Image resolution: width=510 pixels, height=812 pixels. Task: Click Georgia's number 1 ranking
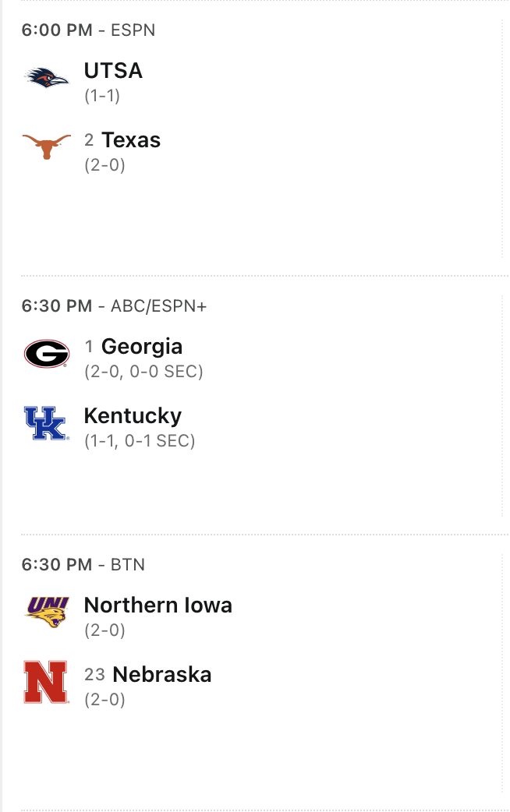click(x=89, y=347)
